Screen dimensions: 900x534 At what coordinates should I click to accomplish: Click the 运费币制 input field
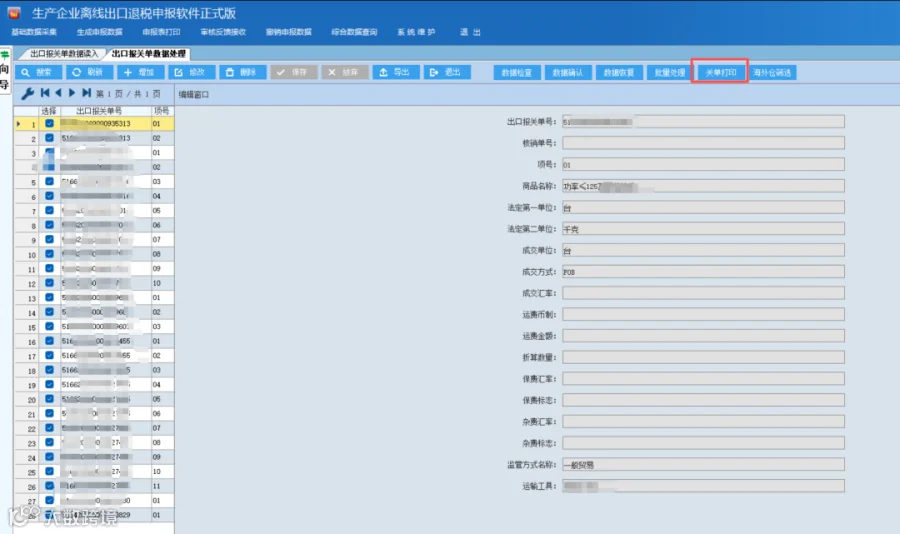pos(703,315)
